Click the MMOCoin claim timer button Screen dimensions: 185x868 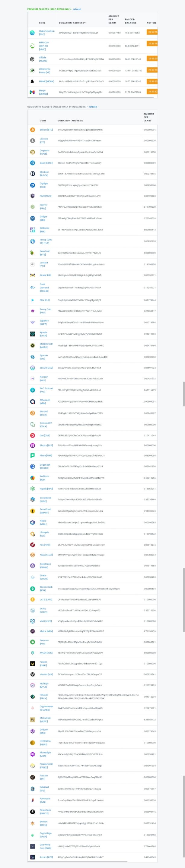pos(152,43)
